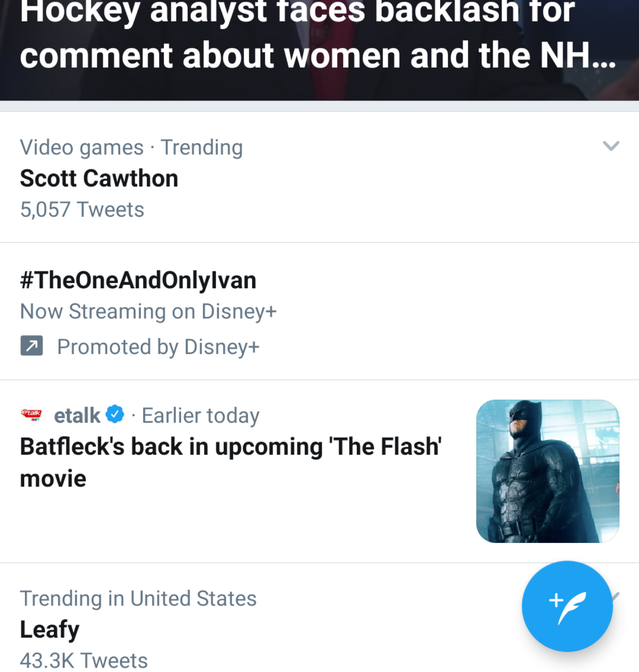Tap the Earlier today timestamp
Image resolution: width=639 pixels, height=672 pixels.
pos(200,415)
